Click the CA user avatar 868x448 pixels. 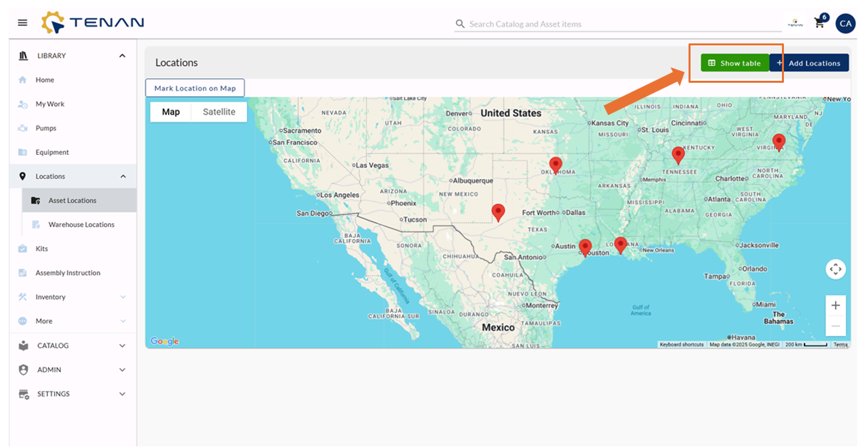click(x=845, y=23)
